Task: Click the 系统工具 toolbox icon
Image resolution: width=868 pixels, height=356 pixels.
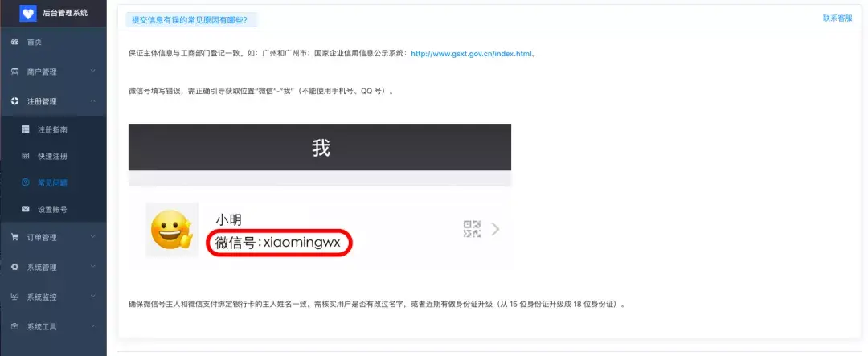Action: pyautogui.click(x=15, y=326)
